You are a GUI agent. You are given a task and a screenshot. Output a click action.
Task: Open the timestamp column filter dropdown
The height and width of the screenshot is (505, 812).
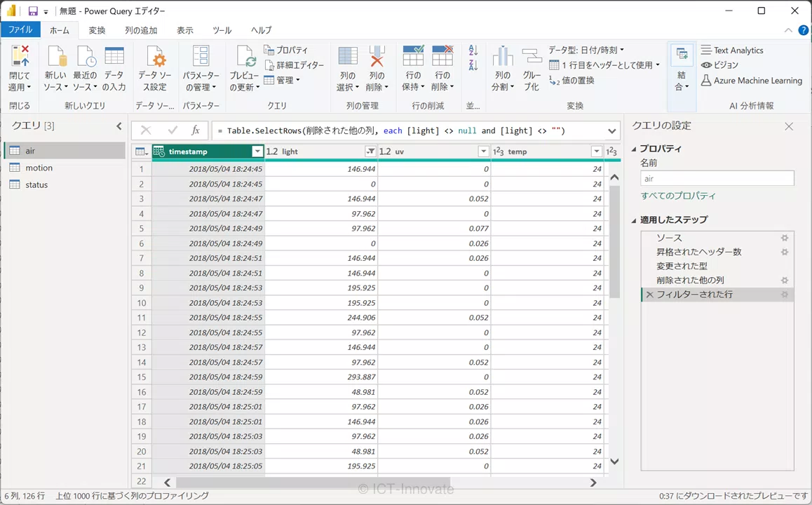pos(257,151)
